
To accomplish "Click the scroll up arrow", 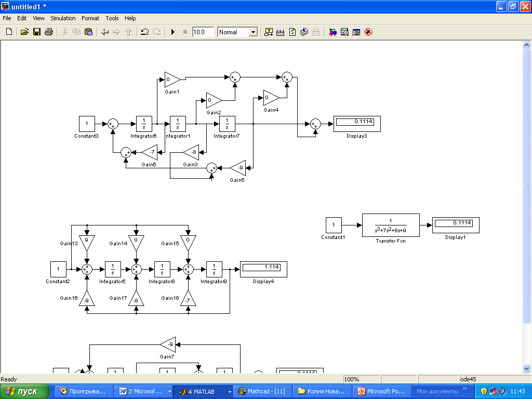I will (526, 45).
